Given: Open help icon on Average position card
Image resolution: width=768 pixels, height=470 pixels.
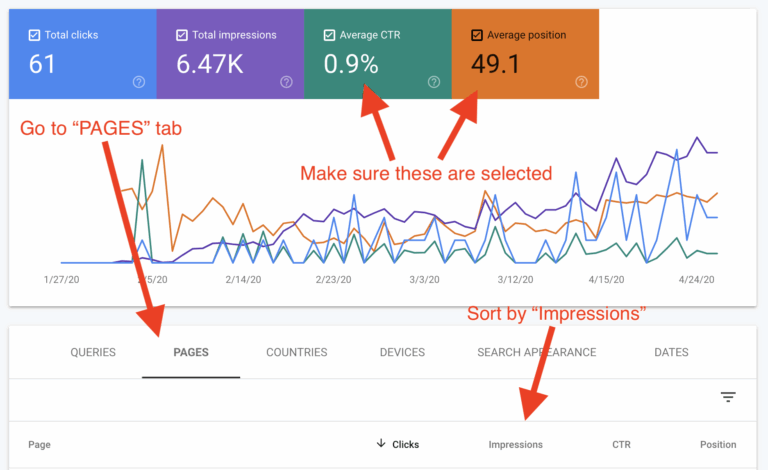Looking at the screenshot, I should (581, 82).
